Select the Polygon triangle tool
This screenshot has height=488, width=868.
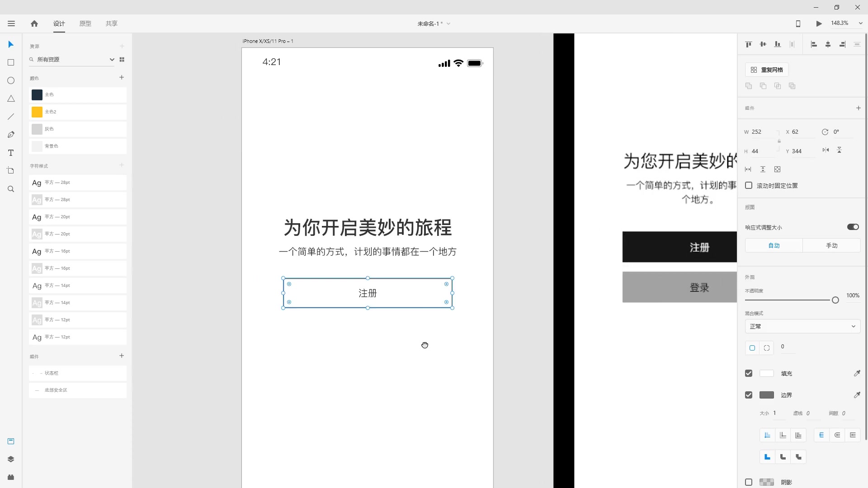[x=11, y=99]
